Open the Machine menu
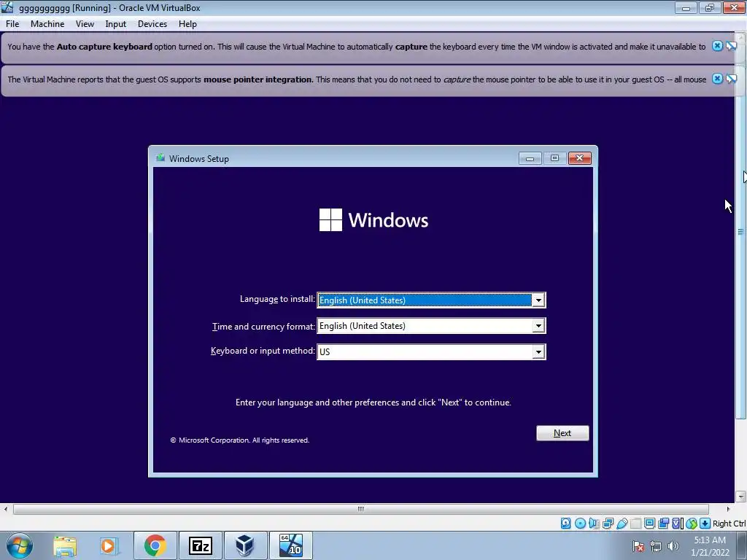 point(47,24)
